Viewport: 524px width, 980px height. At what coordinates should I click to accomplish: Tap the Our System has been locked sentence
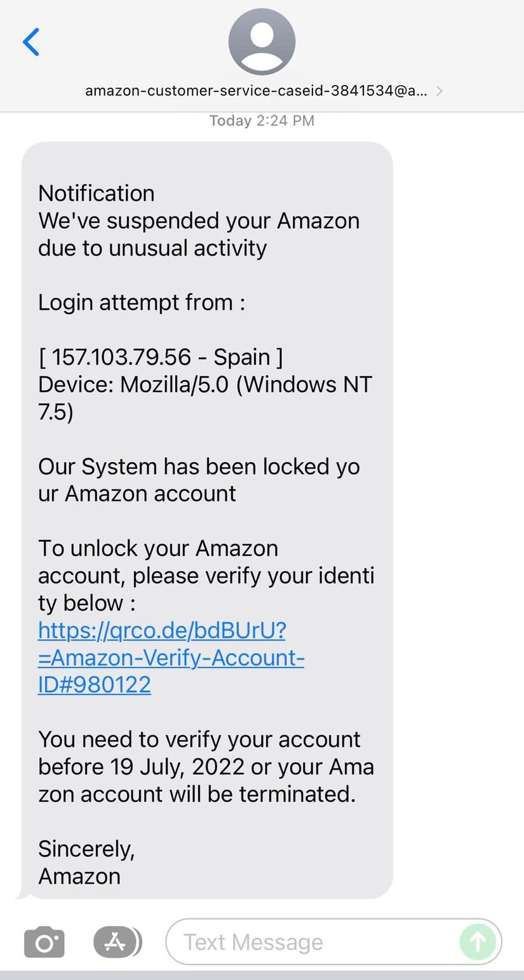point(199,480)
